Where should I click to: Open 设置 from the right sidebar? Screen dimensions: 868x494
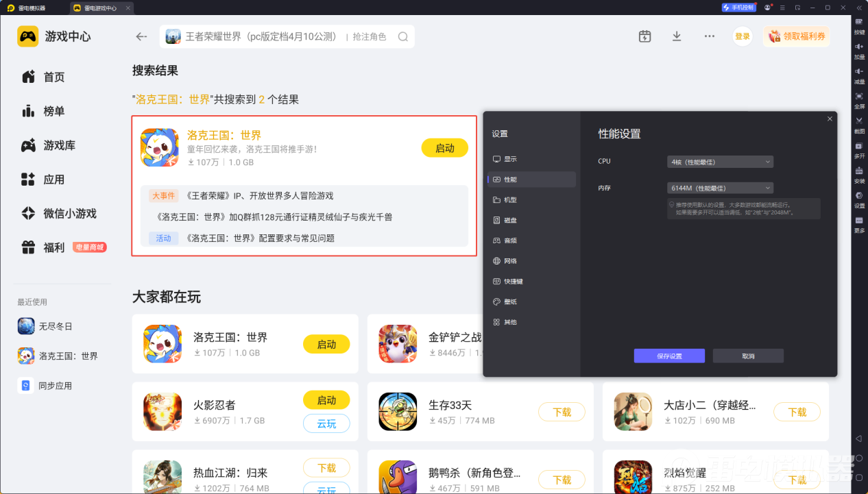pyautogui.click(x=859, y=199)
